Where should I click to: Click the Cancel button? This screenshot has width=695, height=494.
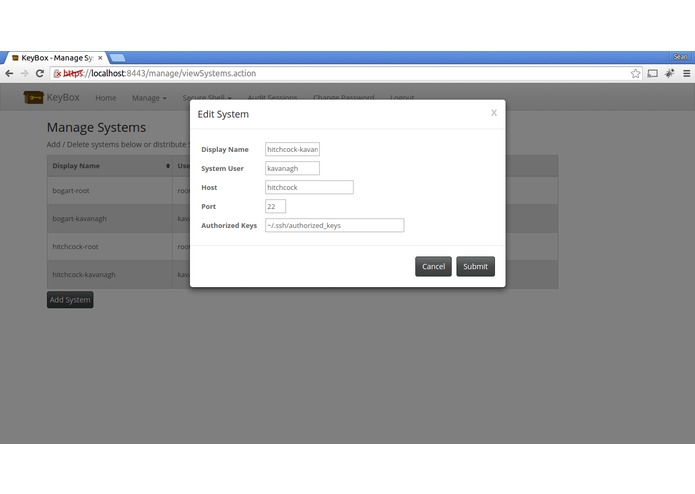[x=433, y=266]
